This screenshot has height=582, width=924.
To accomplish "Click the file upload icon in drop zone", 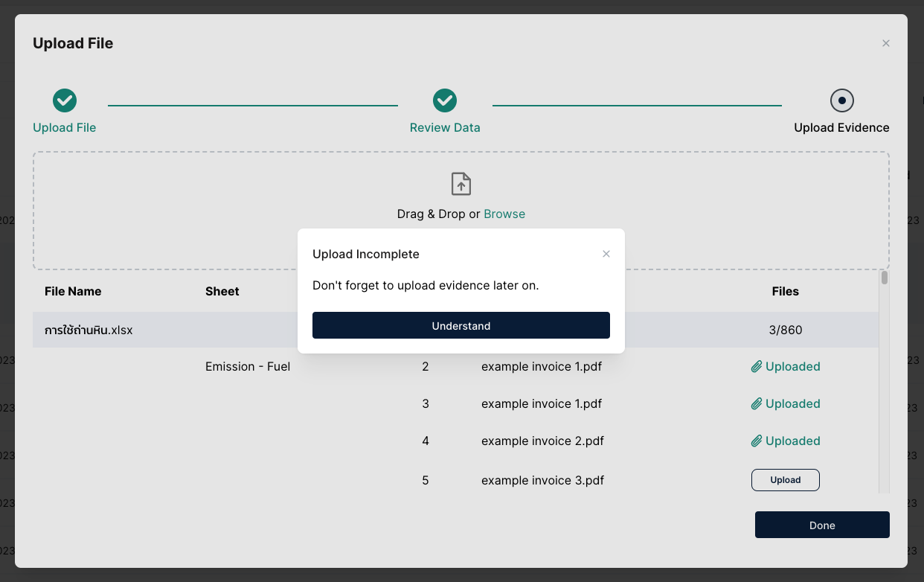I will coord(461,184).
